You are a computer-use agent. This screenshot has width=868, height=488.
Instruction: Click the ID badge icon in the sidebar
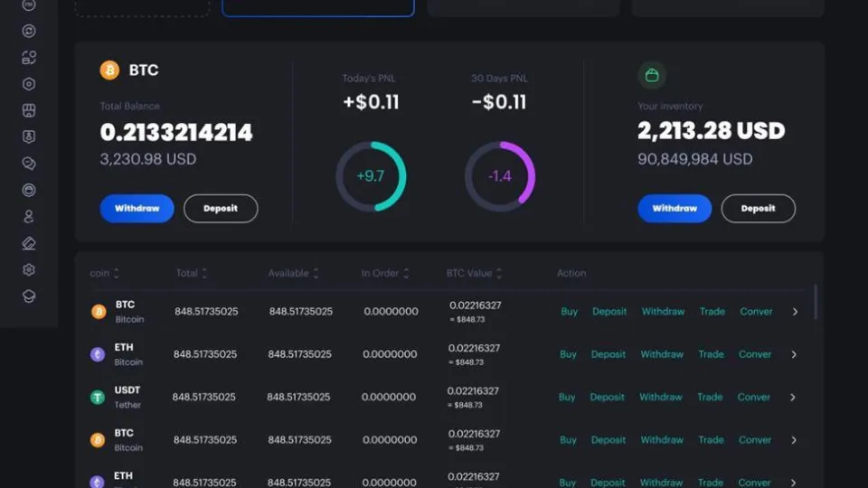pyautogui.click(x=29, y=136)
